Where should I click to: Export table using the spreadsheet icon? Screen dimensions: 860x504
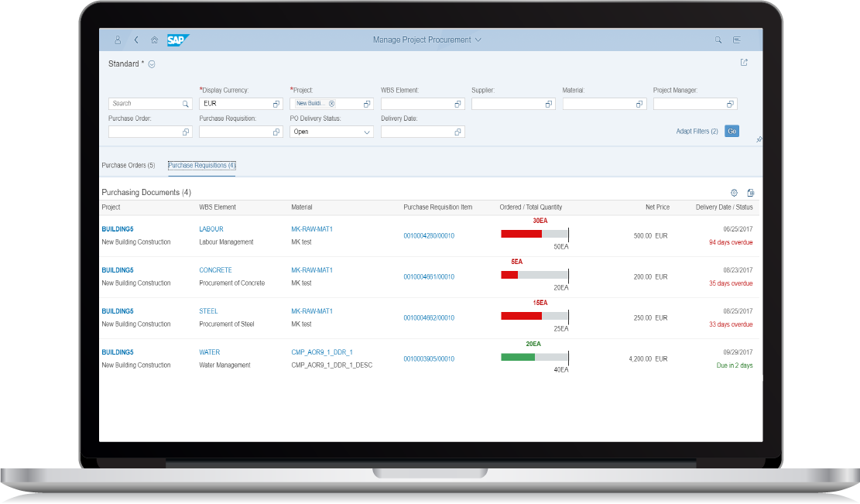click(x=751, y=193)
